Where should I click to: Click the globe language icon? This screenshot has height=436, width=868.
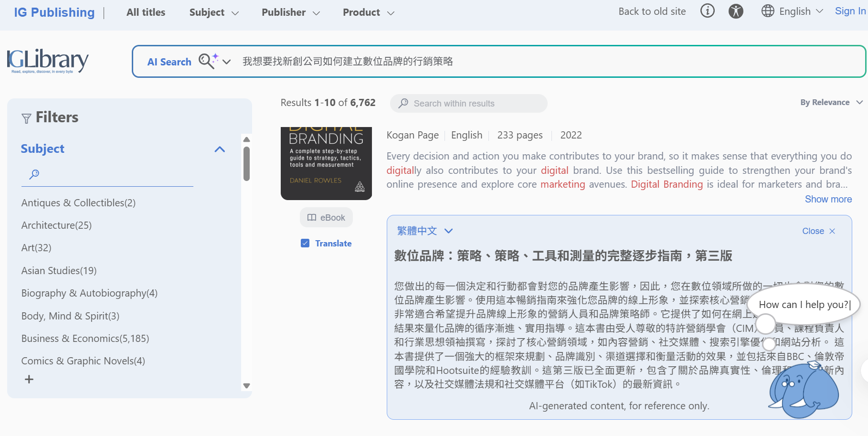coord(768,11)
